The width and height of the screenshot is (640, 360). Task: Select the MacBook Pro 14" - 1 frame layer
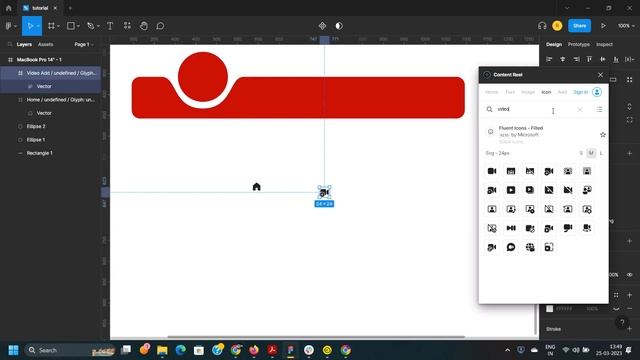pyautogui.click(x=39, y=60)
